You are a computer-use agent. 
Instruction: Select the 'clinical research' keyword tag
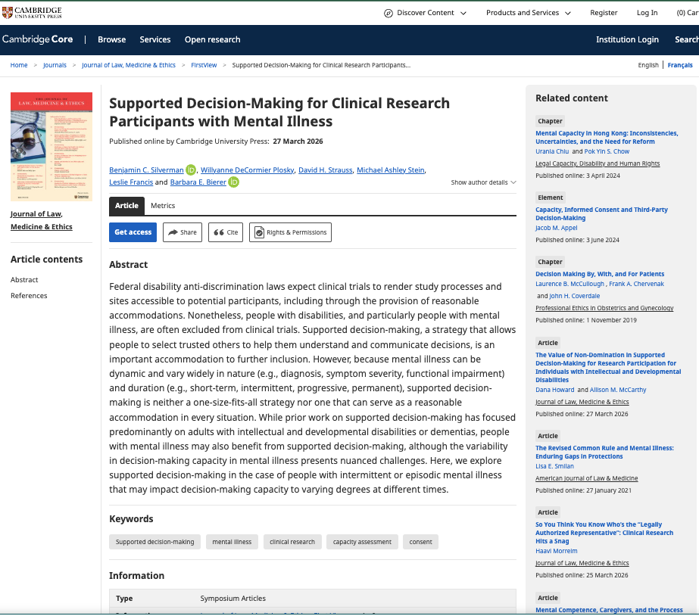pos(292,542)
